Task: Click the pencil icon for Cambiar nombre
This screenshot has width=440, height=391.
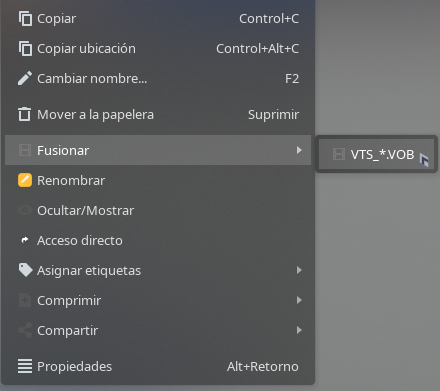Action: tap(25, 78)
